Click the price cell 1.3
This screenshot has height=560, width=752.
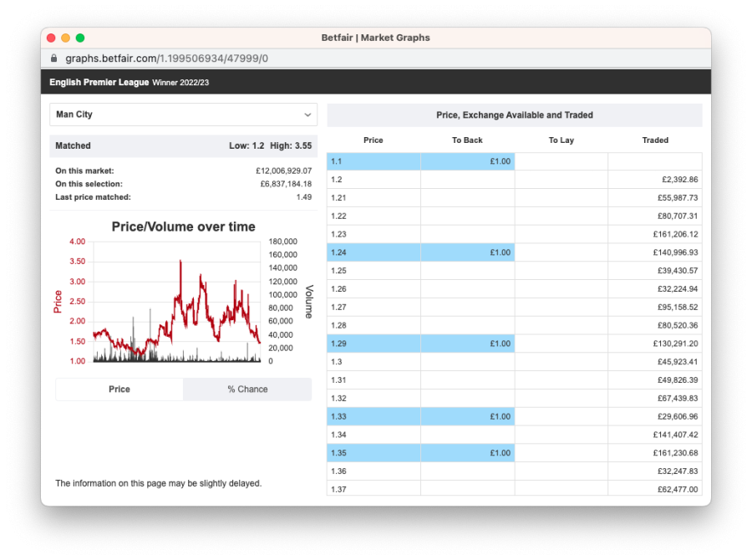pyautogui.click(x=374, y=362)
